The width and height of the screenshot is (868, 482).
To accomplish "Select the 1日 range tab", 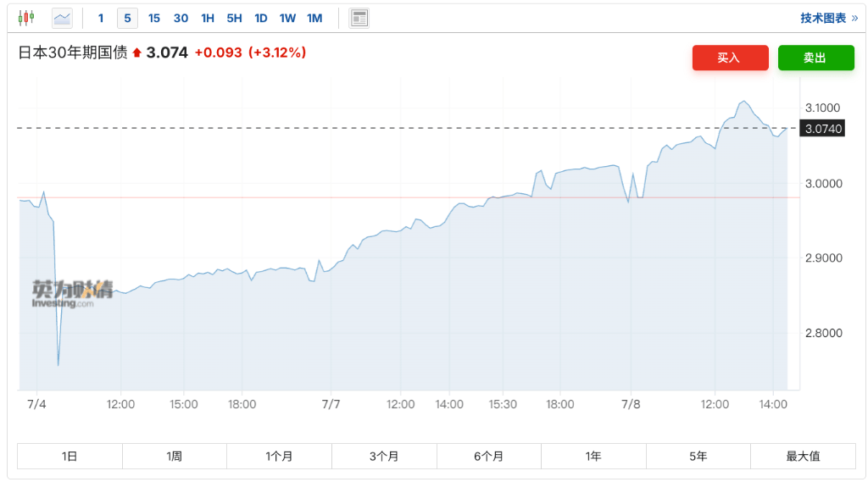I will 70,456.
